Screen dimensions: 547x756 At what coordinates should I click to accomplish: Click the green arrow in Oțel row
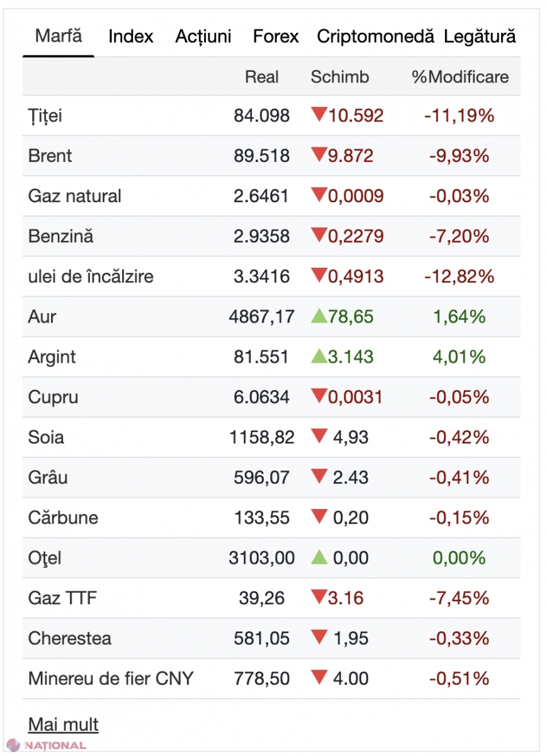tap(319, 557)
